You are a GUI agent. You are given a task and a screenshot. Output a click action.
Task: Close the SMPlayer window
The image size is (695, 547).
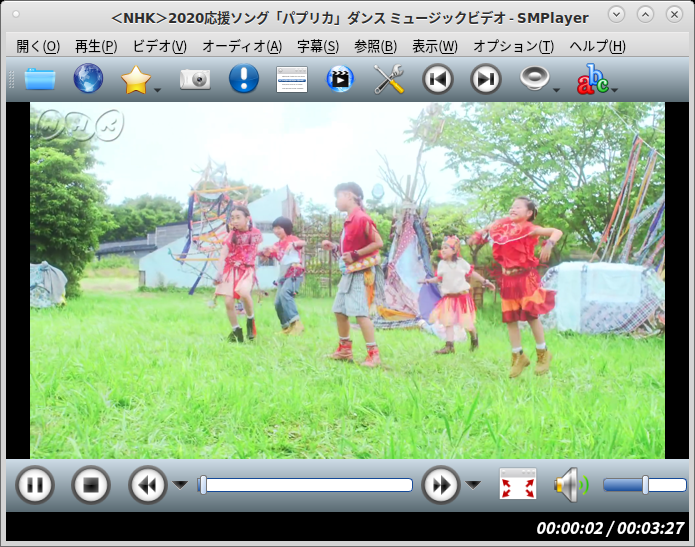(675, 15)
